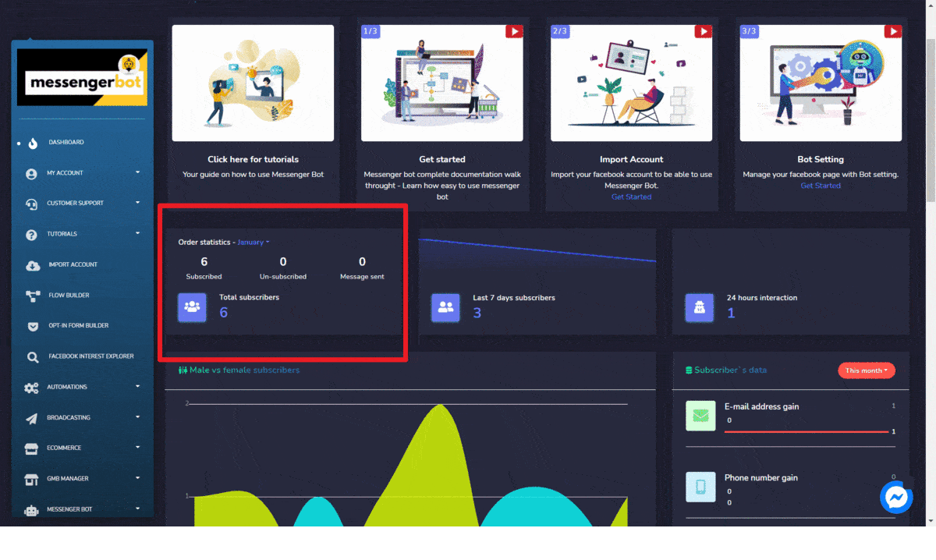Click the Dashboard flame icon in sidebar
Viewport: 936px width, 560px height.
point(33,143)
